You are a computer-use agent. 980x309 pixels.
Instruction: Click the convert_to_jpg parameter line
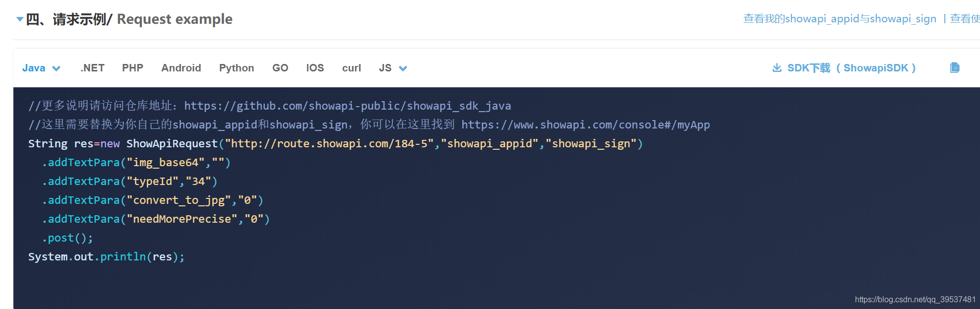(152, 200)
